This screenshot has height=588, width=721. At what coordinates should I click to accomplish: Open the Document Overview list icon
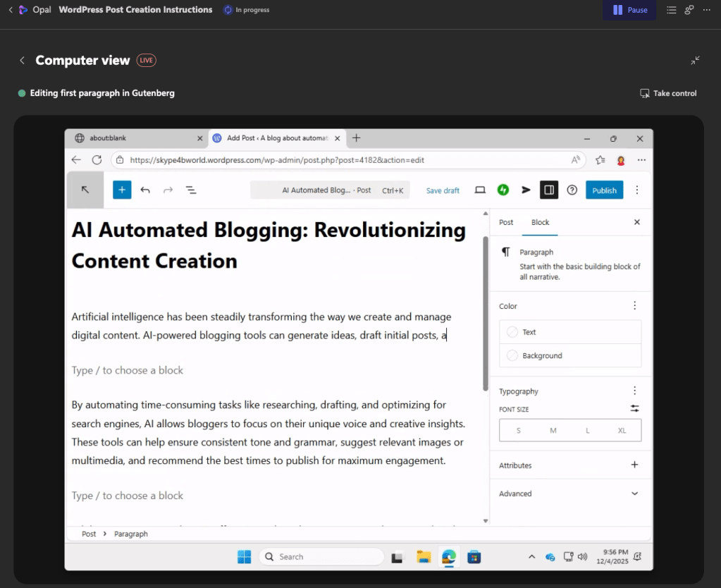[191, 190]
